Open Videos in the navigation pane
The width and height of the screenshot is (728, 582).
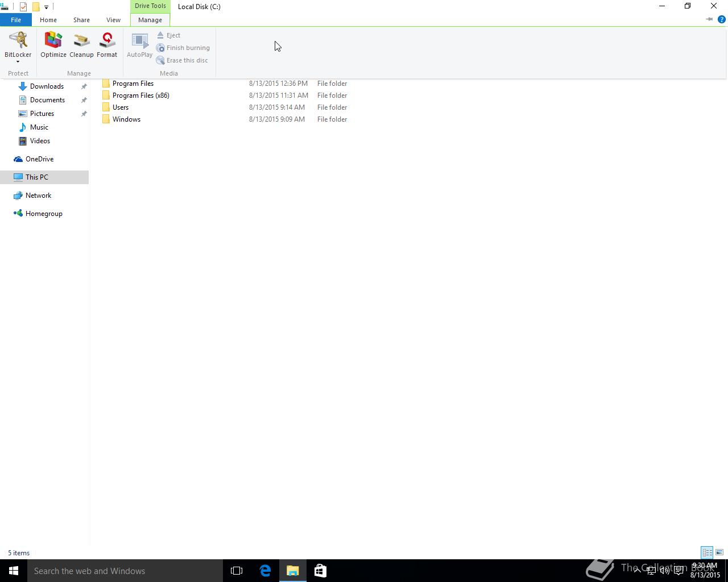click(x=40, y=141)
